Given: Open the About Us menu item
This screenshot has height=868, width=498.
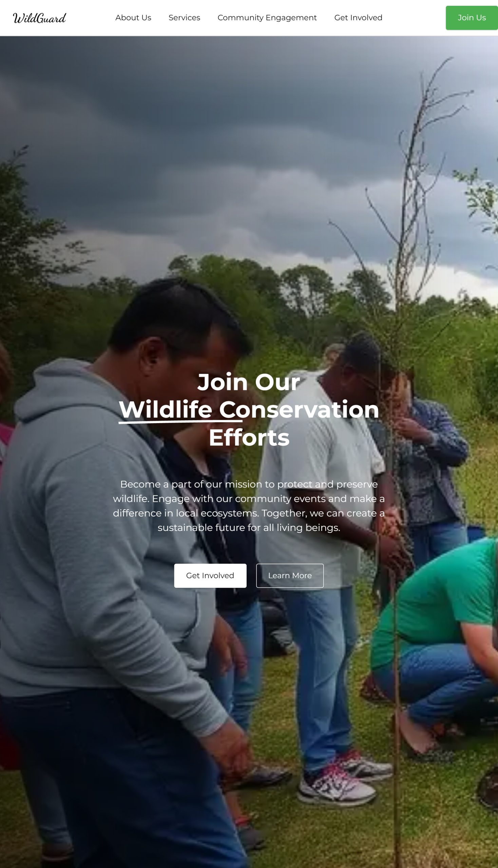Looking at the screenshot, I should (x=133, y=18).
